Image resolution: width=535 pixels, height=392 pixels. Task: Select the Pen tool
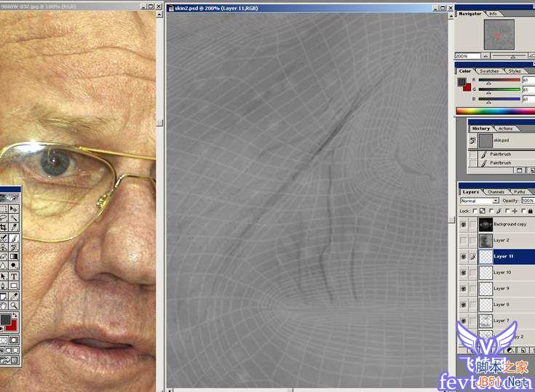pyautogui.click(x=3, y=286)
